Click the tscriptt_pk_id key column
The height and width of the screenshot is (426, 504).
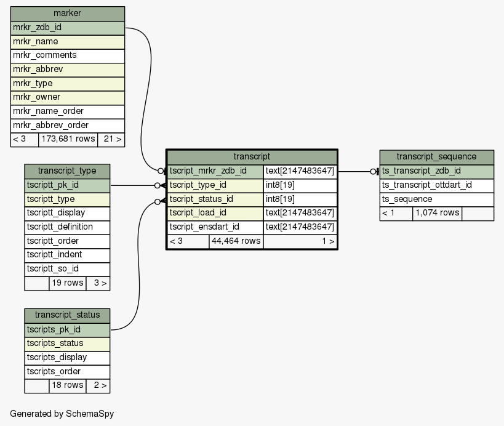coord(67,185)
